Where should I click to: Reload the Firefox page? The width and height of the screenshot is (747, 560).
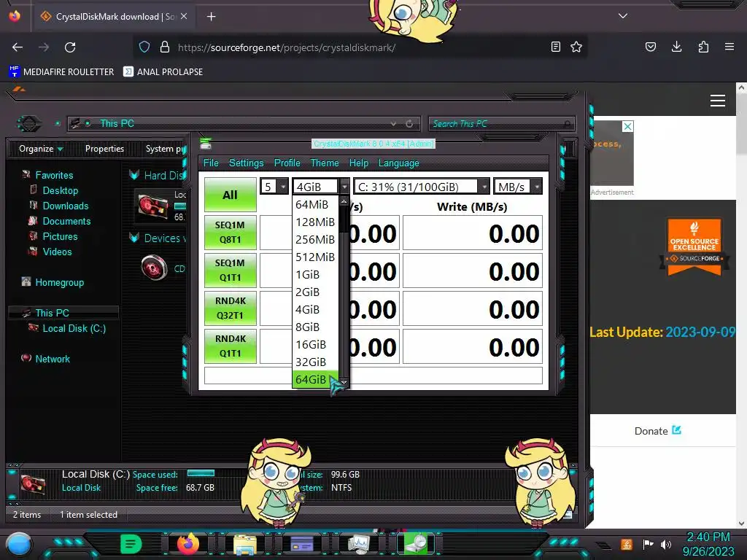pos(70,47)
